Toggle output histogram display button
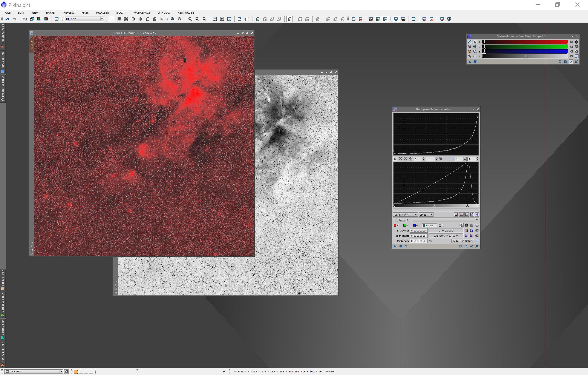 click(466, 215)
